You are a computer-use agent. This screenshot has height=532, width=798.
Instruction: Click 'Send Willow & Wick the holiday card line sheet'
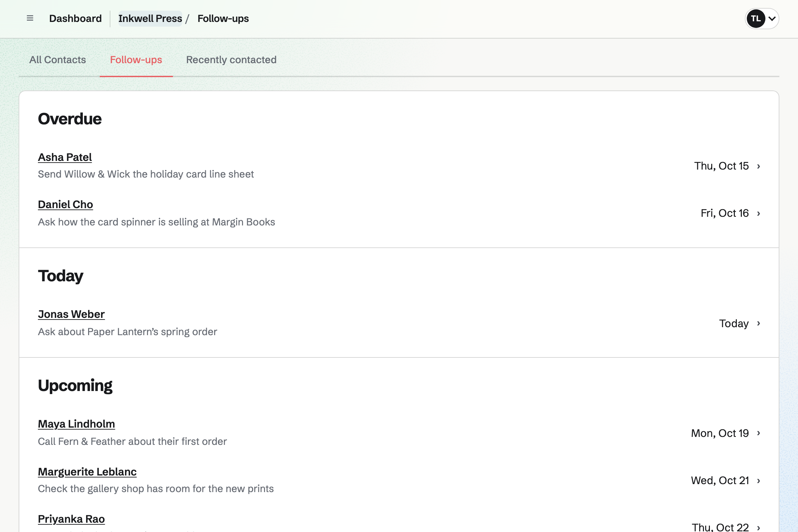146,174
